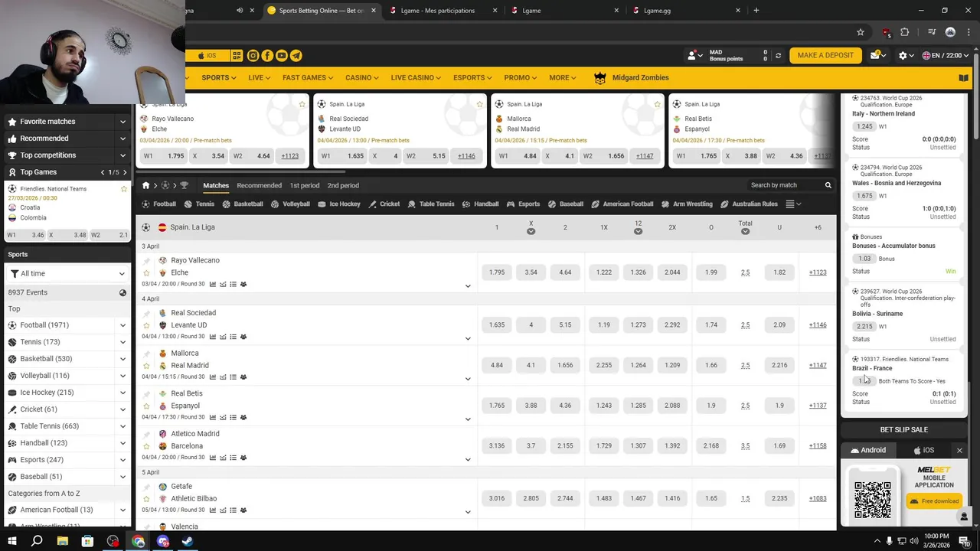
Task: Expand Rayo Vallecano - Elche markets chevron
Action: (468, 286)
